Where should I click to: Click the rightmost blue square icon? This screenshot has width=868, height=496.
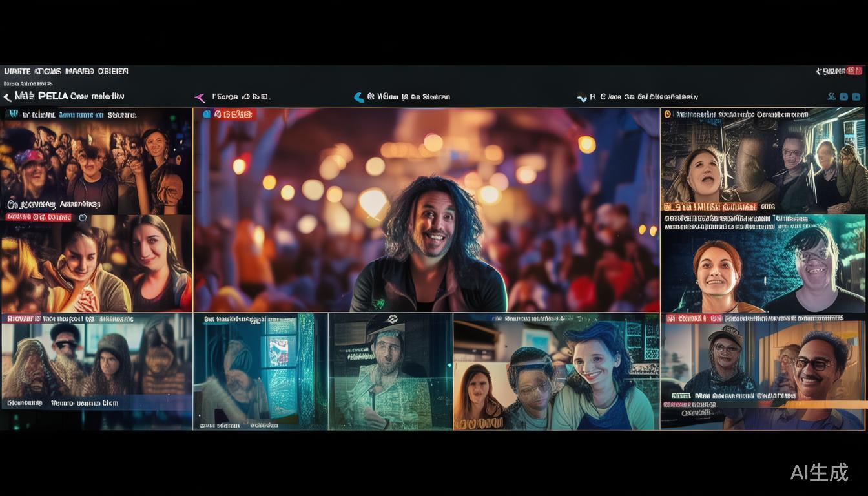(x=856, y=97)
